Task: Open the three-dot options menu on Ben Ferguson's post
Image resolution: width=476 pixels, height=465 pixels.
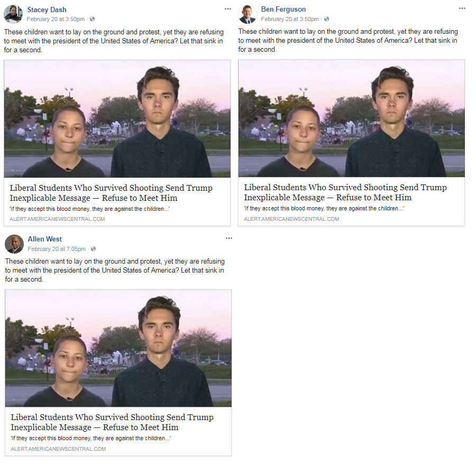Action: tap(462, 9)
